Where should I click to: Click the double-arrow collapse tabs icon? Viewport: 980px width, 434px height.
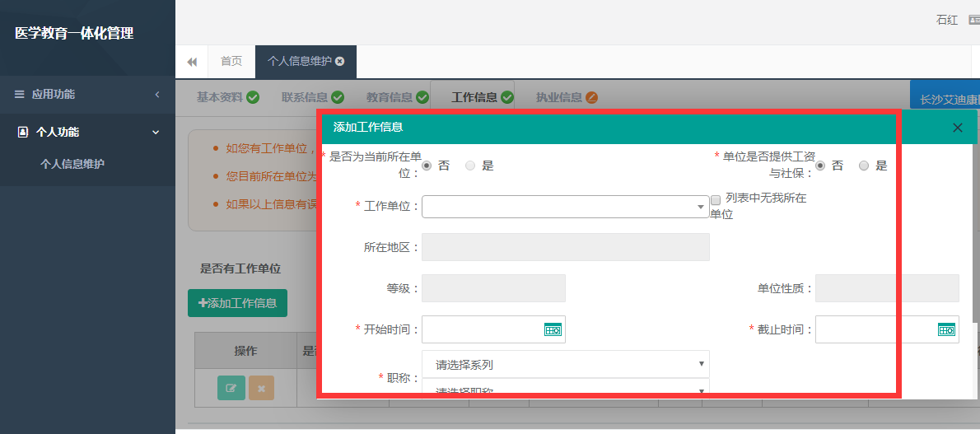(192, 61)
